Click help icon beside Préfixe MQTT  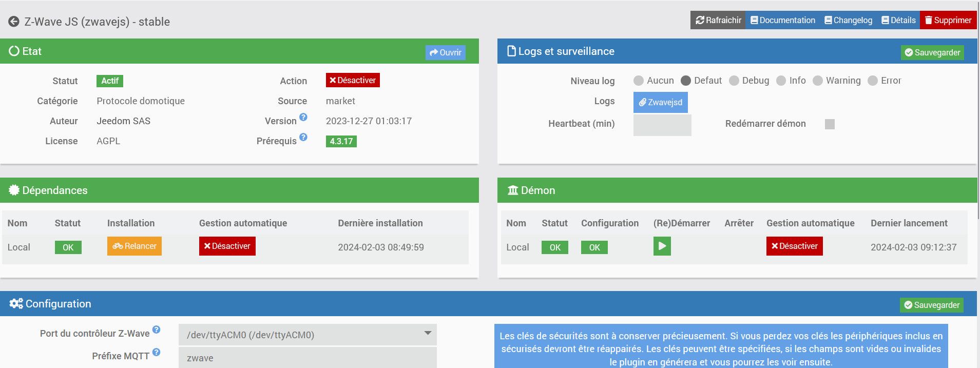pyautogui.click(x=157, y=352)
